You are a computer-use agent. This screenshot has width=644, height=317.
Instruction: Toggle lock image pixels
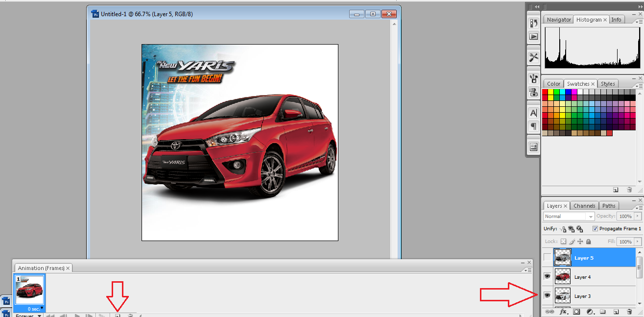click(x=572, y=242)
